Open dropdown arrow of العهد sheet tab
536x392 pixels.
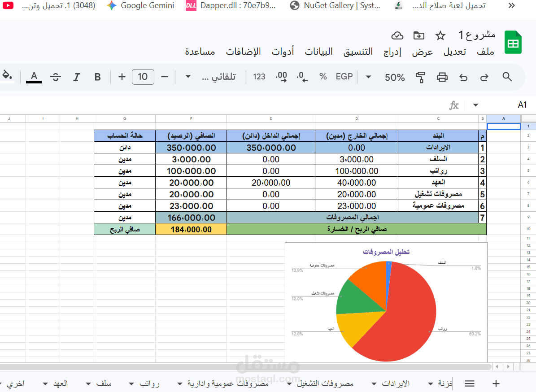(45, 384)
